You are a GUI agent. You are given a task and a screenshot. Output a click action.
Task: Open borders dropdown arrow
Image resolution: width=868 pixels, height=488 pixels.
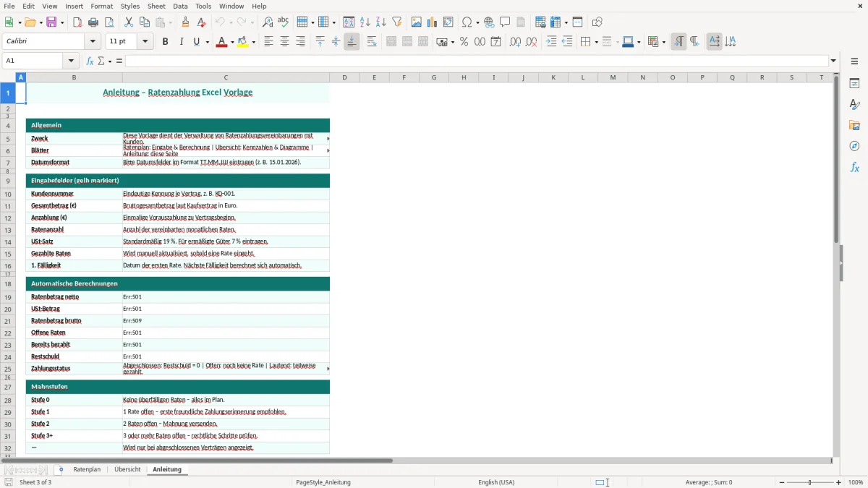[595, 42]
